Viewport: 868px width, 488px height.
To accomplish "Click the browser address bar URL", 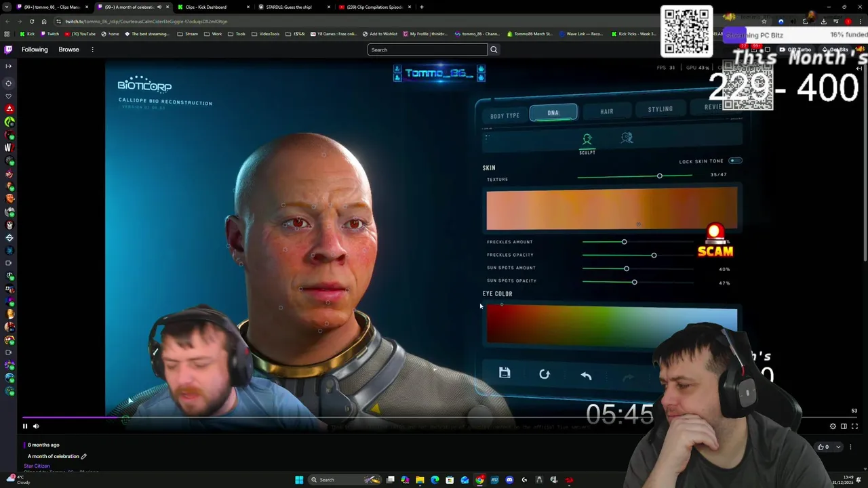I will coord(146,21).
